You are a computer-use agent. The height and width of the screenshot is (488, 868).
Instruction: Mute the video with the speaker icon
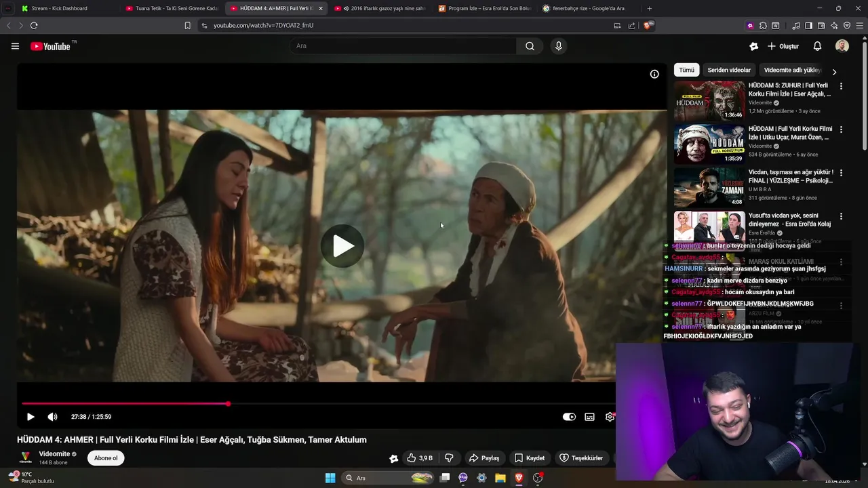tap(52, 417)
